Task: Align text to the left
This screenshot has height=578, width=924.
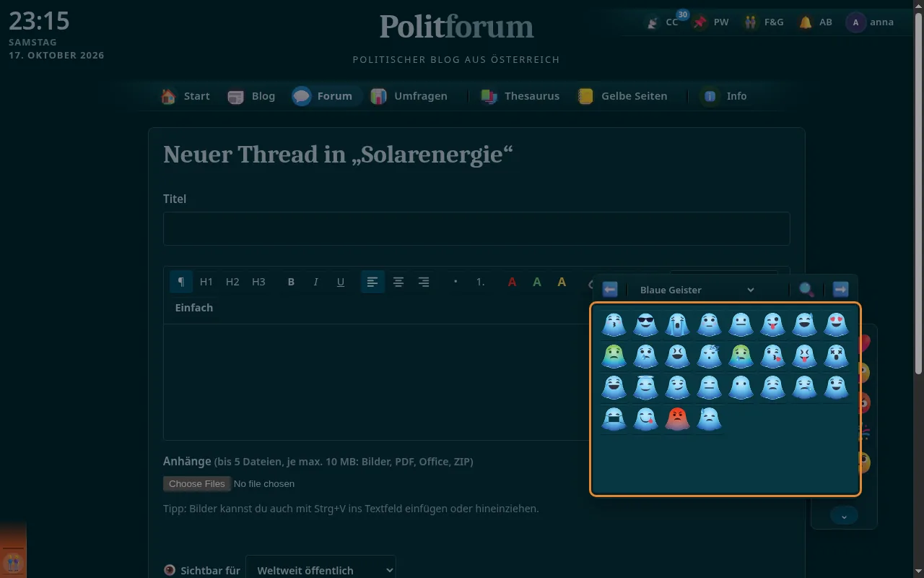Action: click(372, 282)
